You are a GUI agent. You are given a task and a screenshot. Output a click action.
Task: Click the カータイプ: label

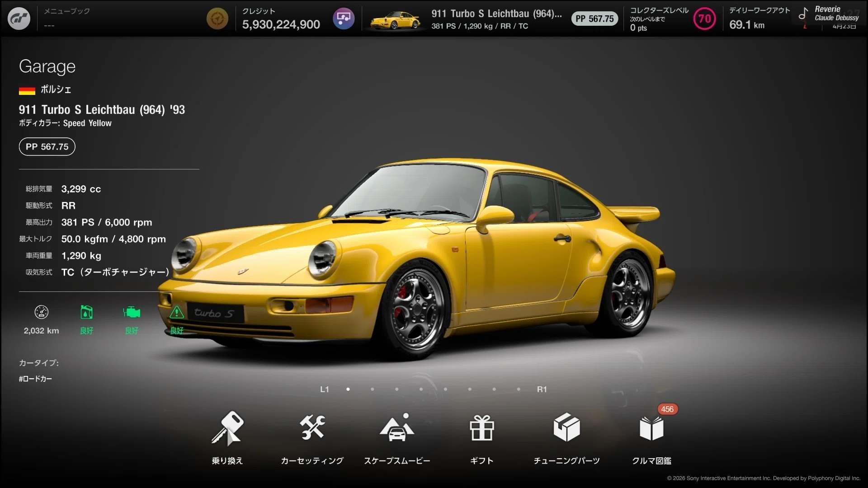coord(39,363)
